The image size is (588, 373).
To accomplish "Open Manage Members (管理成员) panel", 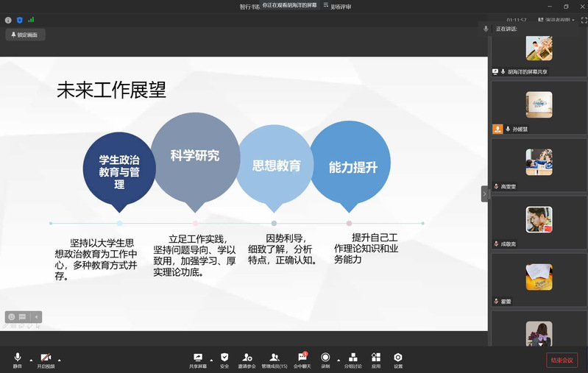I will [274, 358].
